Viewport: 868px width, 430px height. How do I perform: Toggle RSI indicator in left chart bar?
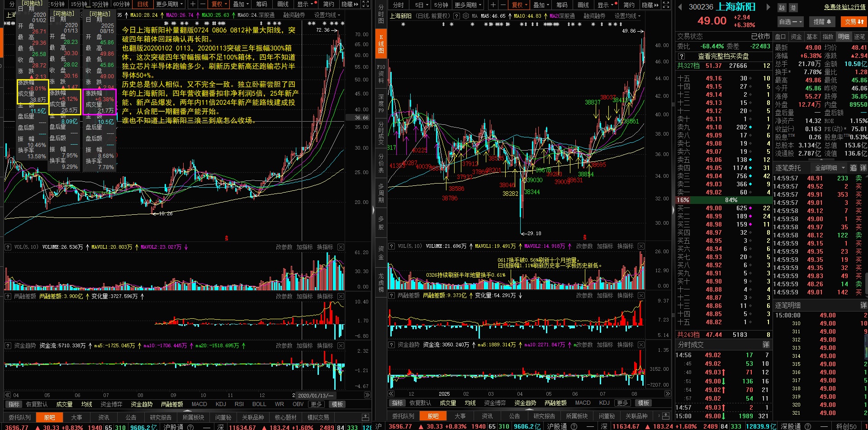pyautogui.click(x=239, y=404)
